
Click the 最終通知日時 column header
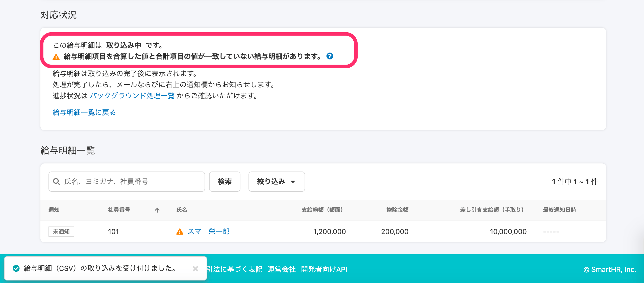(559, 210)
